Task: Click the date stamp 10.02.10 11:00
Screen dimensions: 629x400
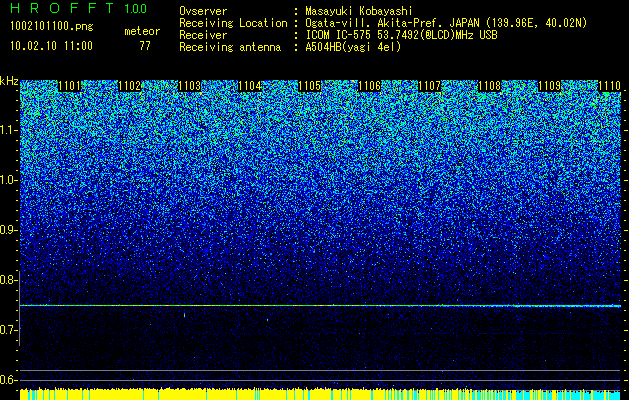Action: point(51,46)
